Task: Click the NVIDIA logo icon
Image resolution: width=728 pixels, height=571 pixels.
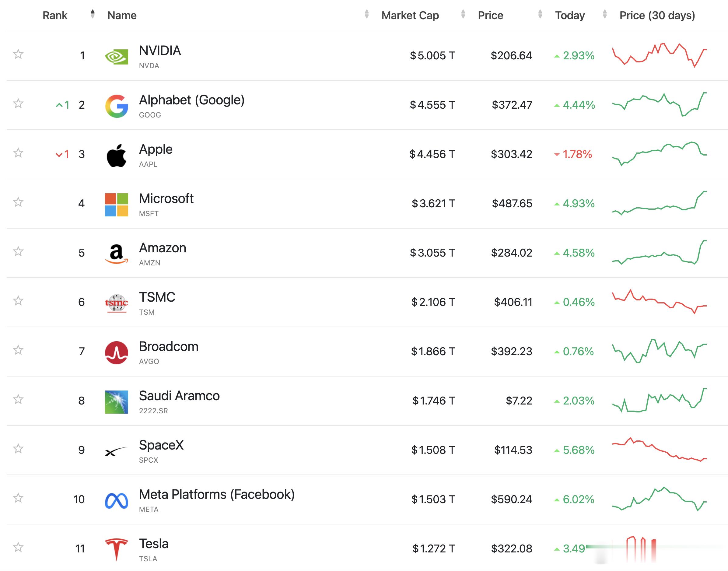Action: [116, 57]
